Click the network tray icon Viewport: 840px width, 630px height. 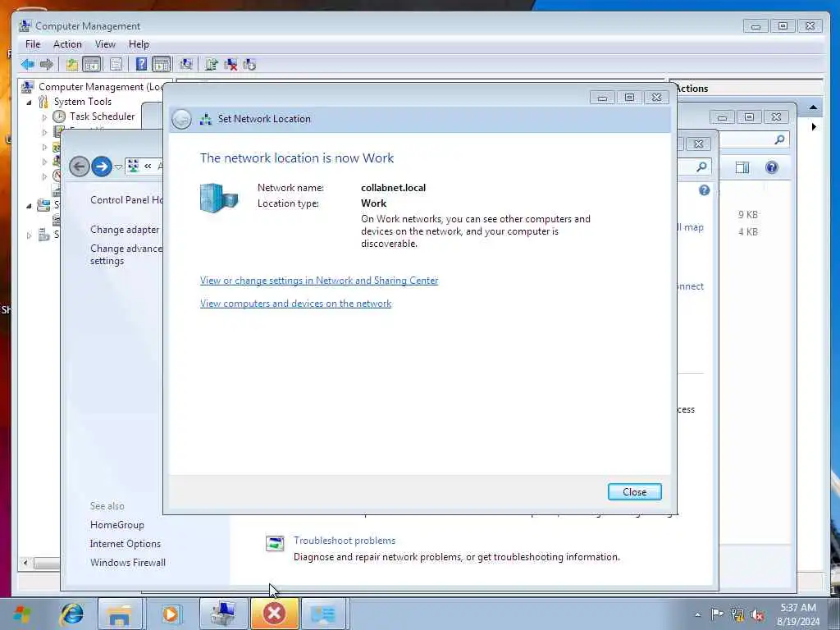[737, 614]
